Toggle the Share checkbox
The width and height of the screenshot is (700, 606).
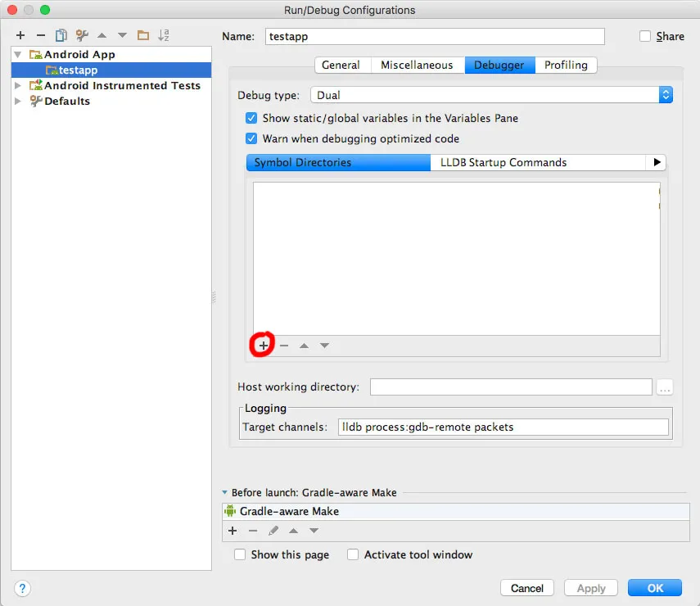coord(644,36)
